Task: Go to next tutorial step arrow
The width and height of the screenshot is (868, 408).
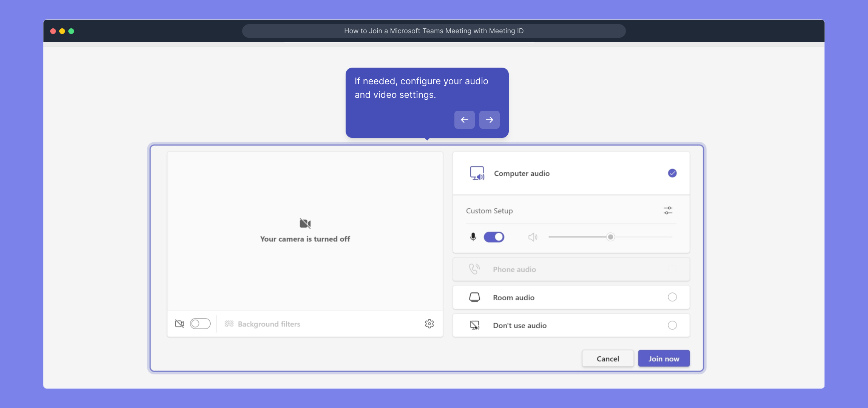Action: (x=490, y=120)
